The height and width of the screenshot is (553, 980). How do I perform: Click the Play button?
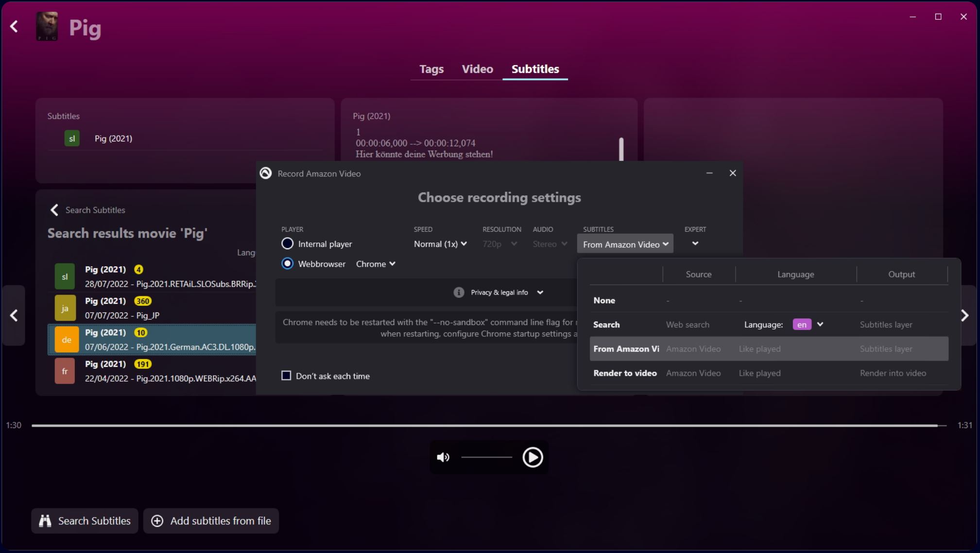click(x=533, y=457)
